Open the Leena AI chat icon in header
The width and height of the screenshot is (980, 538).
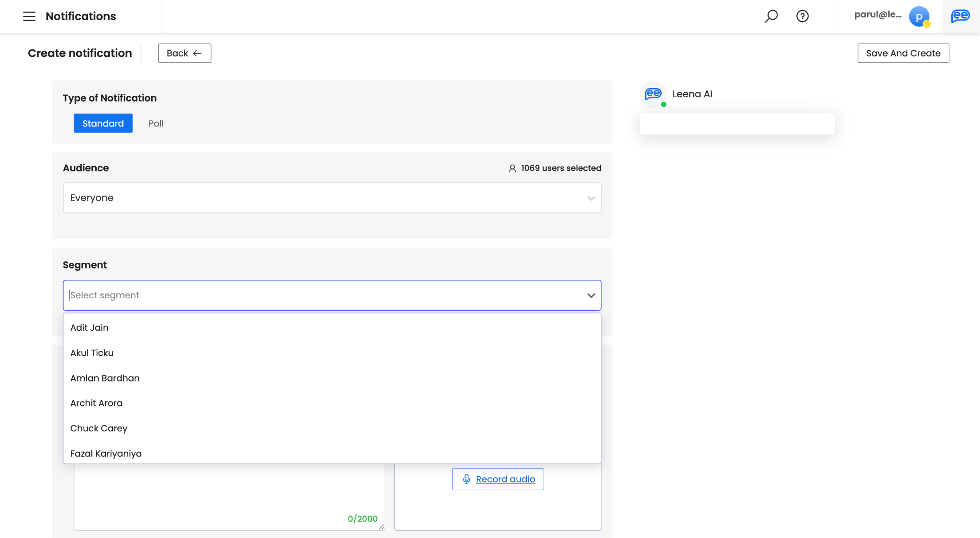pos(960,16)
